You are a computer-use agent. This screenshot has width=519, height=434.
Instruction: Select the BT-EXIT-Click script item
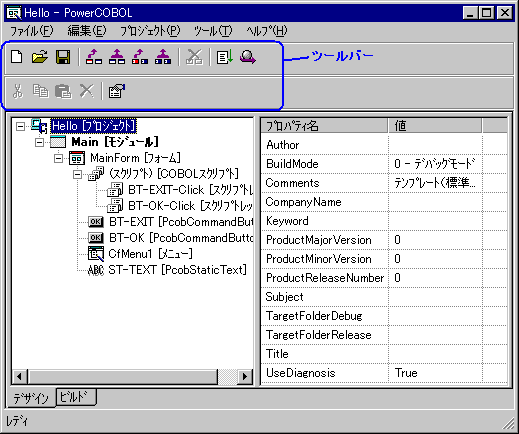[190, 190]
